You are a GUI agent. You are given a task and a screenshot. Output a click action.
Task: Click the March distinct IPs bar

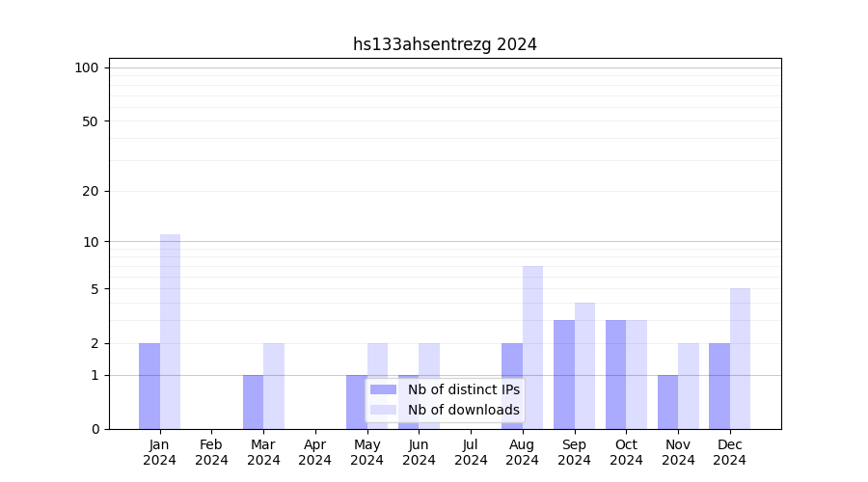[x=253, y=402]
